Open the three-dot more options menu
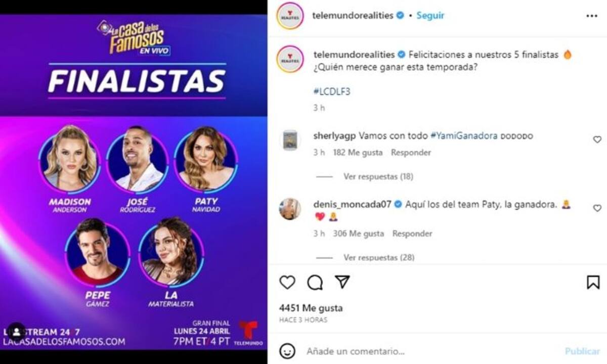The width and height of the screenshot is (607, 364). [x=592, y=16]
